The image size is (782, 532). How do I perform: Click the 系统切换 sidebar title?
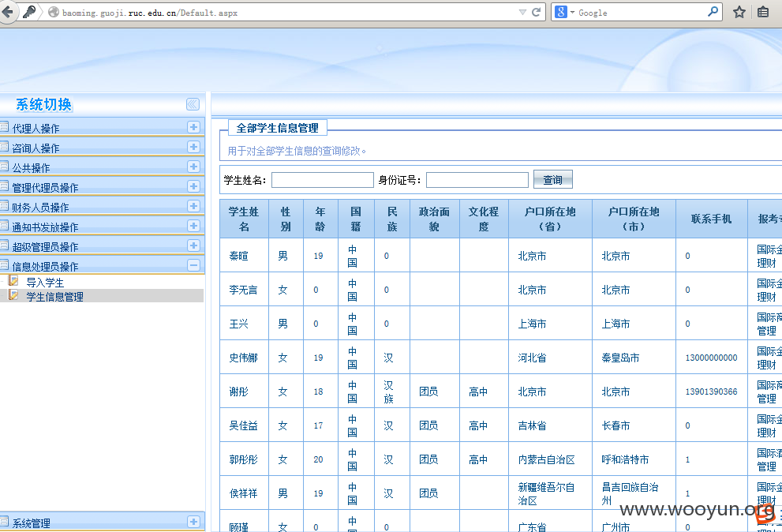click(x=44, y=104)
